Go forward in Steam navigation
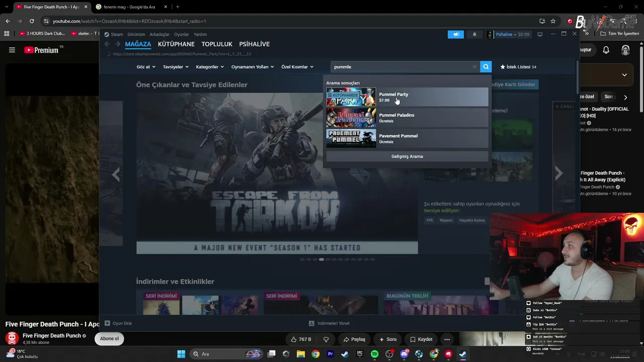The height and width of the screenshot is (362, 644). tap(118, 44)
